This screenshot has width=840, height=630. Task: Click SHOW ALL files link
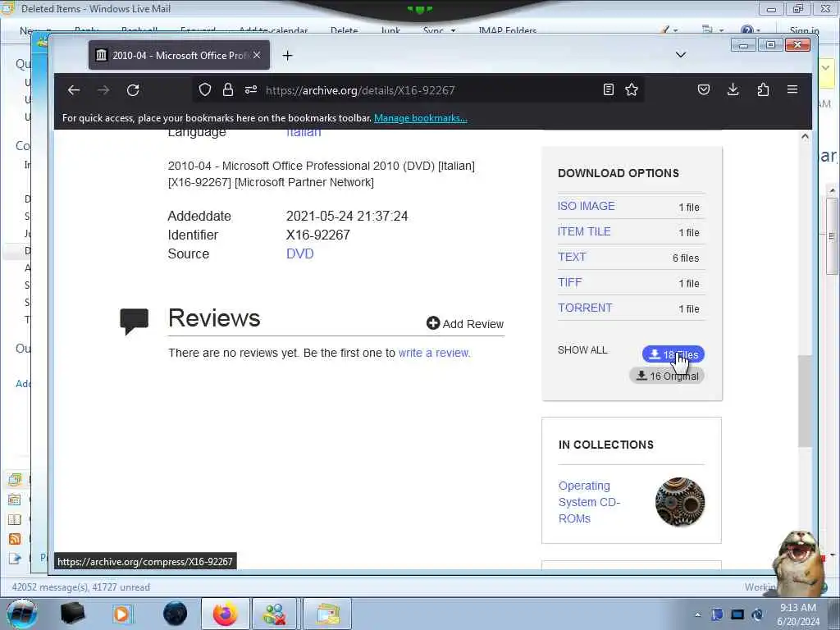(x=582, y=350)
